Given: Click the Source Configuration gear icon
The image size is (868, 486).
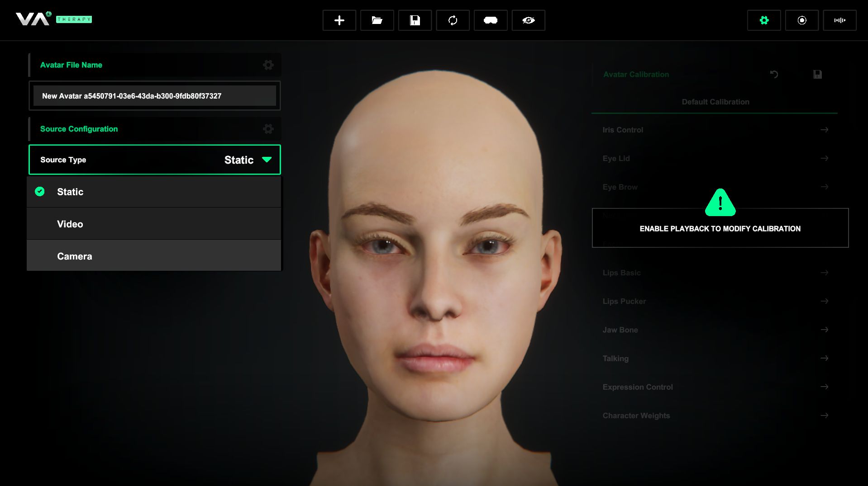Looking at the screenshot, I should pos(268,129).
